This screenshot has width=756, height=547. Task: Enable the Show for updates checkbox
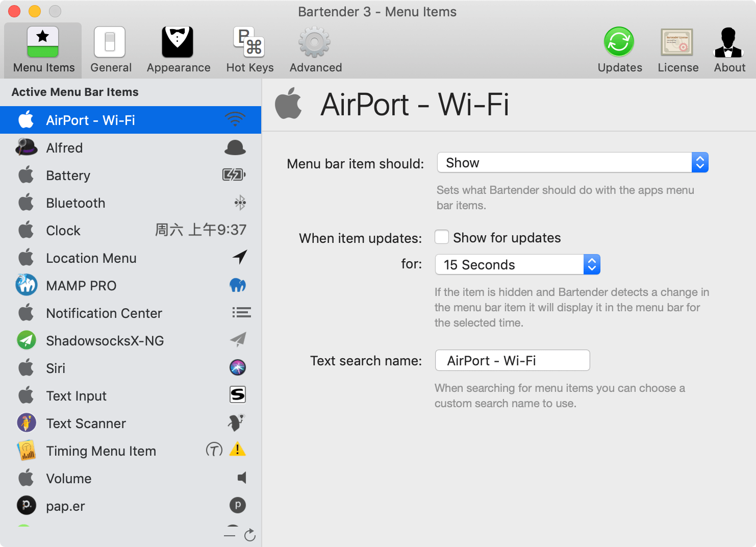click(x=442, y=237)
